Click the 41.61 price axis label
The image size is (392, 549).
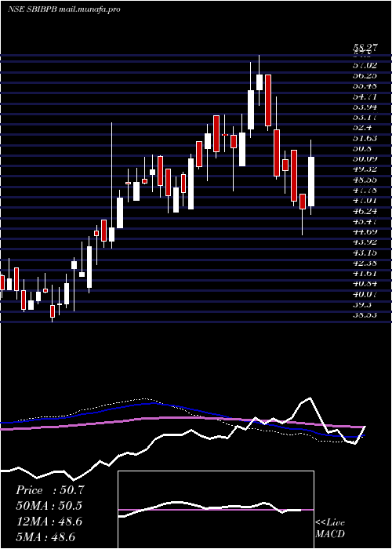(364, 273)
